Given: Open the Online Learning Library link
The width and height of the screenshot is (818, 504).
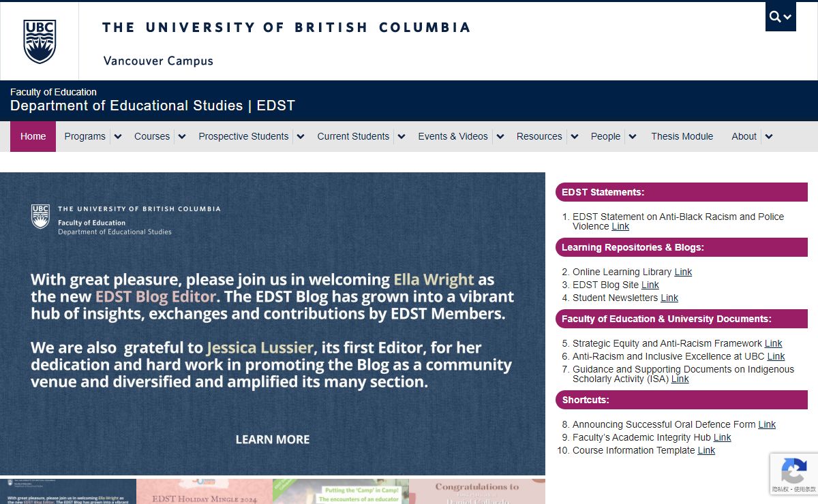Looking at the screenshot, I should pyautogui.click(x=683, y=272).
